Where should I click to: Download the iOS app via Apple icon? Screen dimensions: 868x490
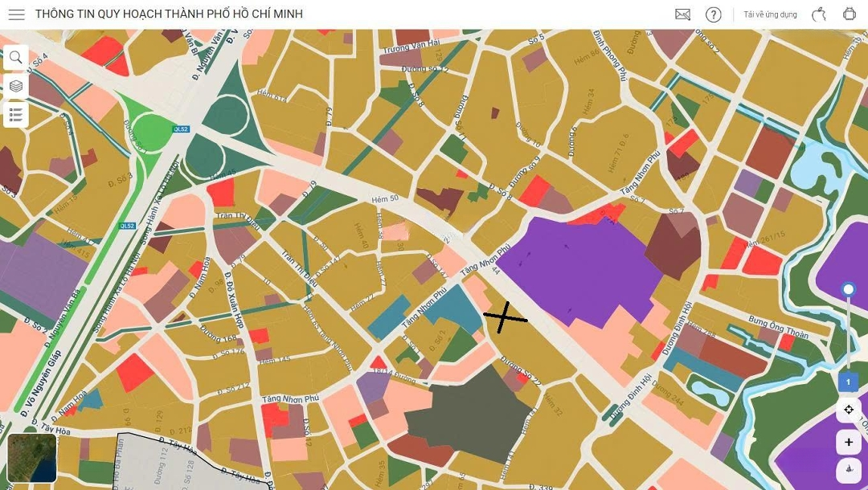coord(819,14)
